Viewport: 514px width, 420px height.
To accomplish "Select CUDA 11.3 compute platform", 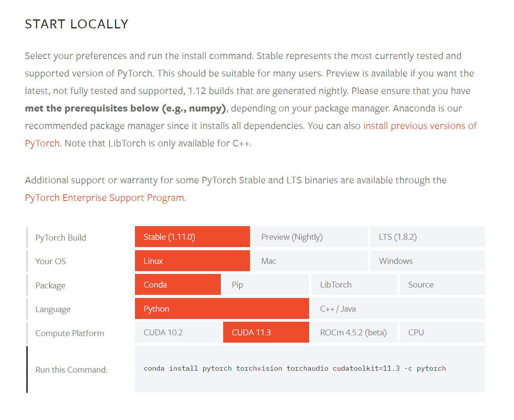I will [x=266, y=333].
